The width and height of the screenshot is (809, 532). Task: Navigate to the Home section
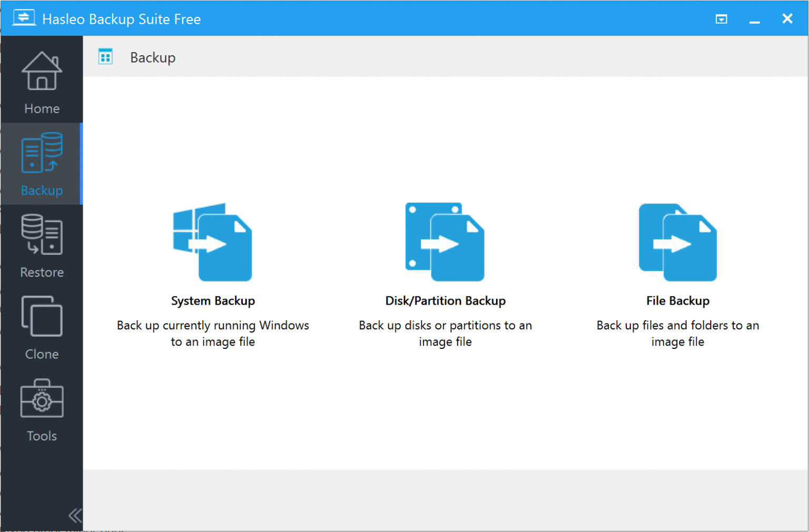(x=41, y=108)
